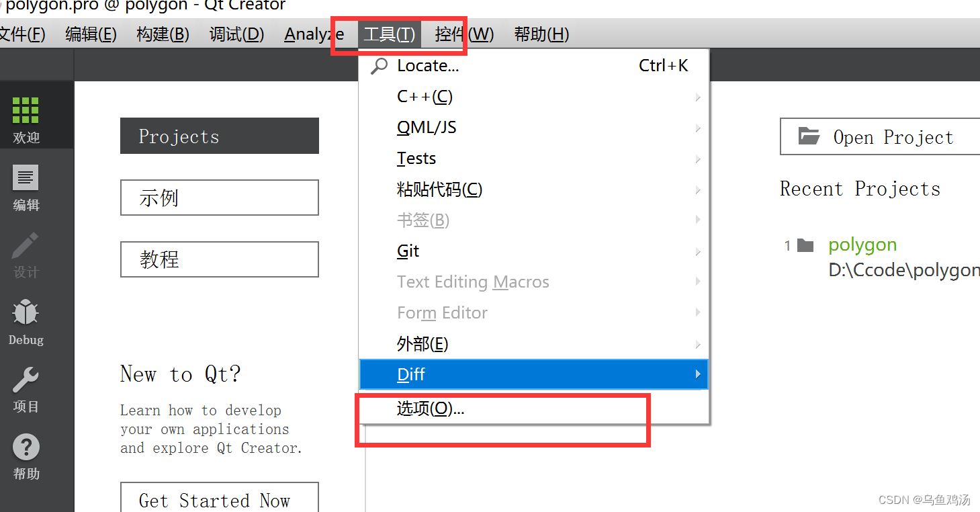Choose Locate... menu entry

tap(534, 66)
